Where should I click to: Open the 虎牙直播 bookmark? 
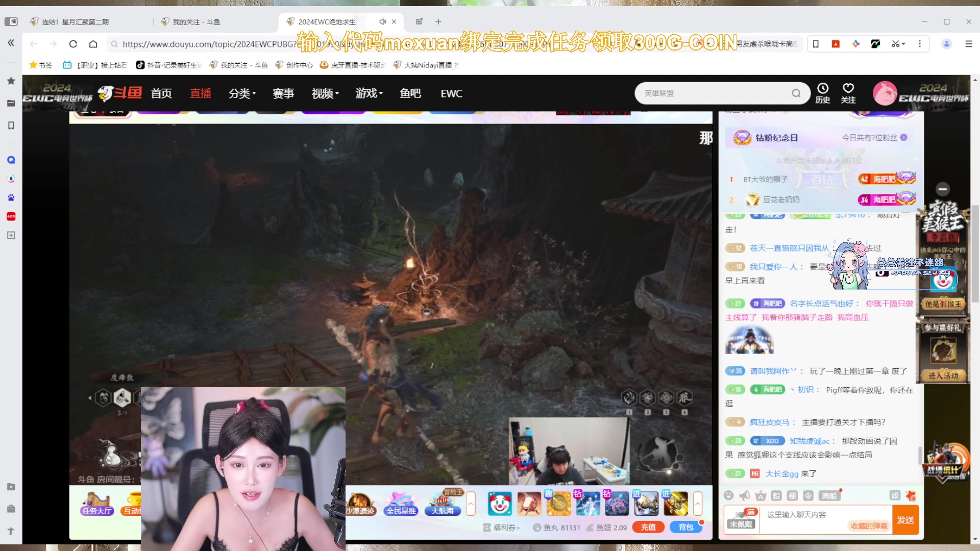[x=352, y=65]
